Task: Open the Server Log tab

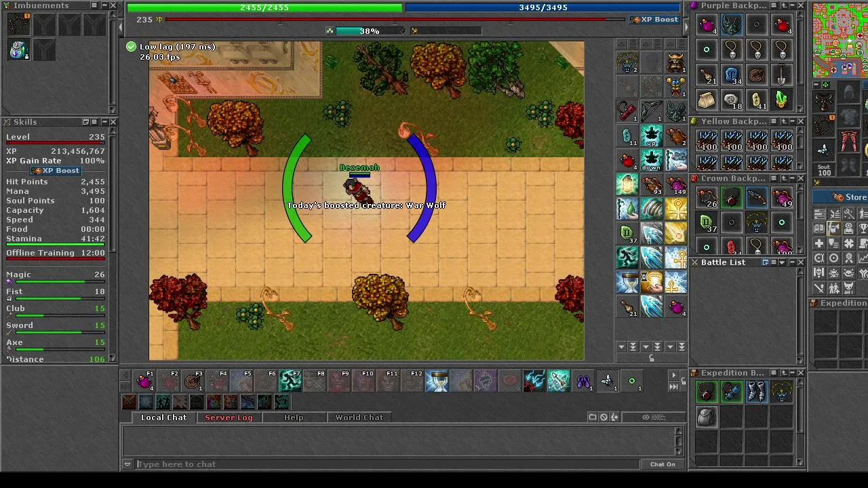Action: click(x=229, y=418)
